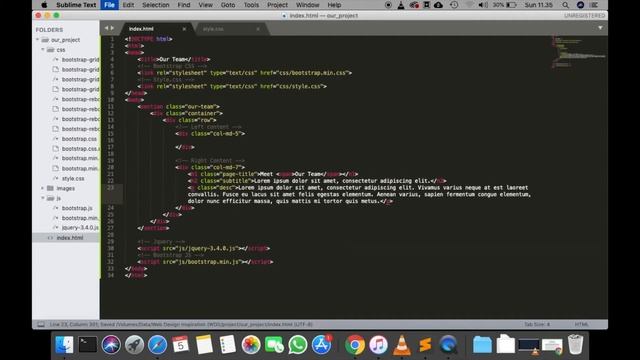The image size is (640, 360).
Task: Click the UNREGISTERED label in title bar
Action: 584,16
